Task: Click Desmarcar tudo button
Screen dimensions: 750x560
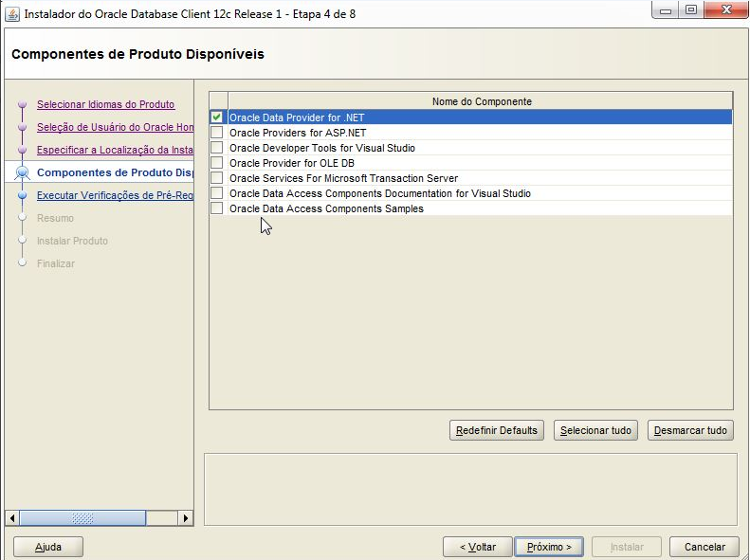Action: click(690, 430)
